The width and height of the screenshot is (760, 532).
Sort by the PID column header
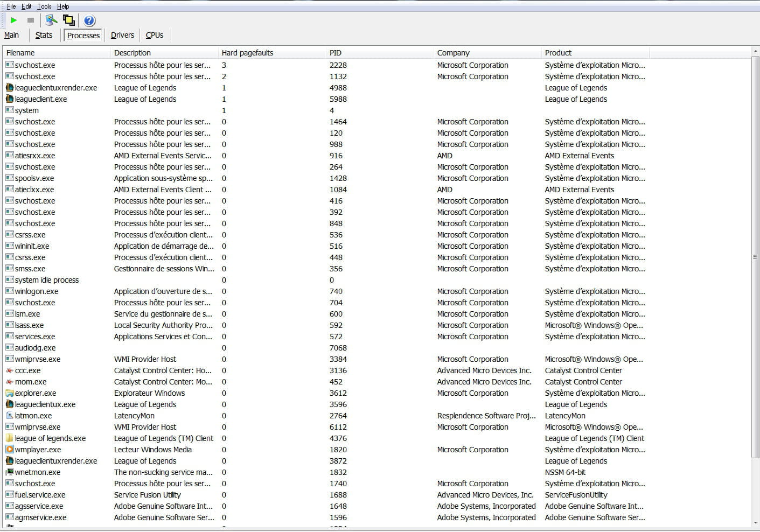coord(380,53)
